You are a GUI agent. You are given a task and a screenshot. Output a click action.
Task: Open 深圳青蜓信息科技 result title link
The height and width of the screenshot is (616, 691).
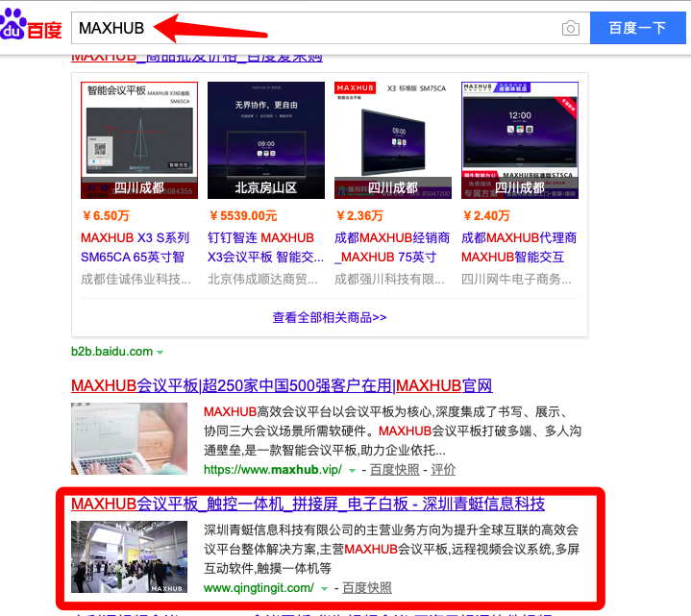(x=308, y=504)
